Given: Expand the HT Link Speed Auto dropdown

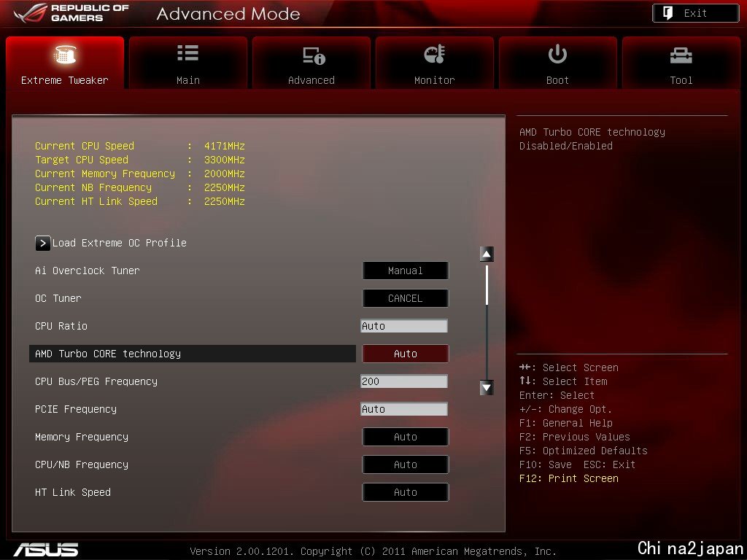Looking at the screenshot, I should [406, 492].
